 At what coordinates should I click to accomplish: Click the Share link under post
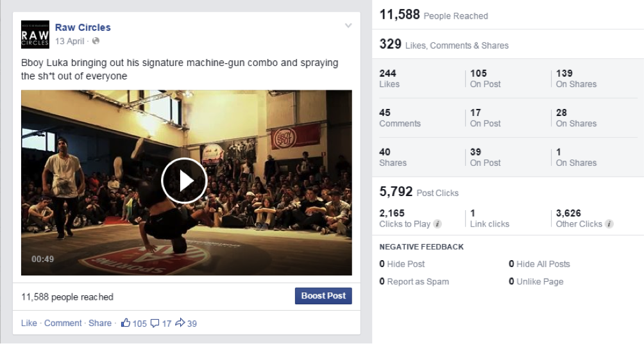pyautogui.click(x=100, y=324)
